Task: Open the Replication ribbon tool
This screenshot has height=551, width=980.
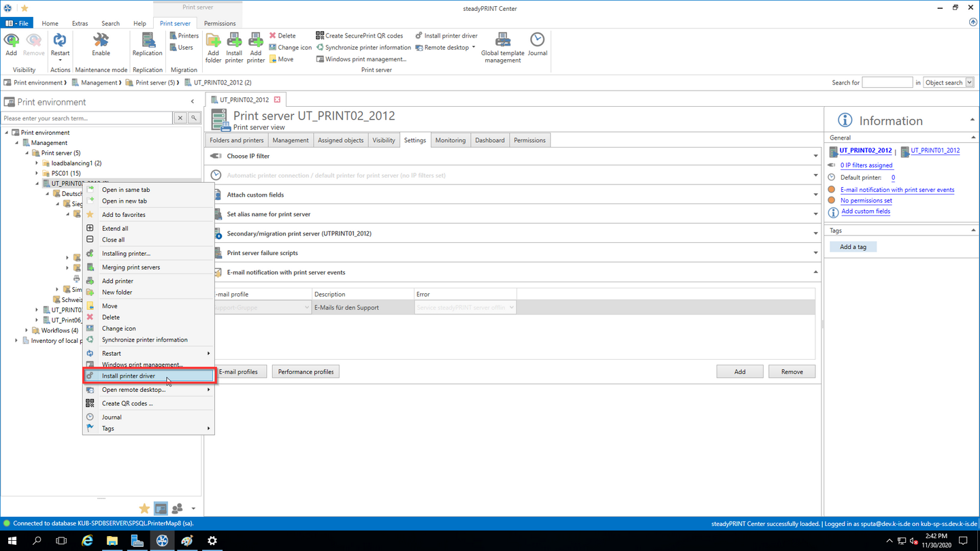Action: 148,44
